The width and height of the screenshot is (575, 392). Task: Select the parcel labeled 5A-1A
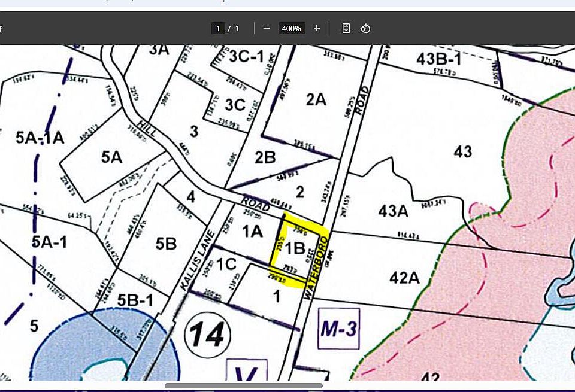point(40,138)
